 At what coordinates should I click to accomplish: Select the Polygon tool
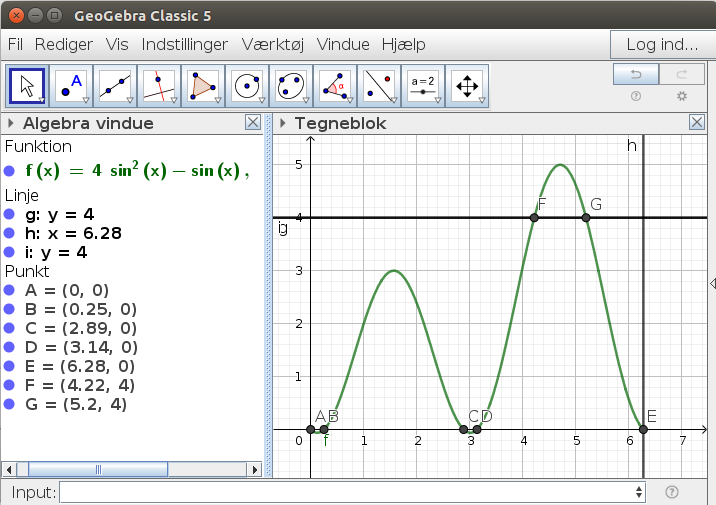tap(203, 86)
